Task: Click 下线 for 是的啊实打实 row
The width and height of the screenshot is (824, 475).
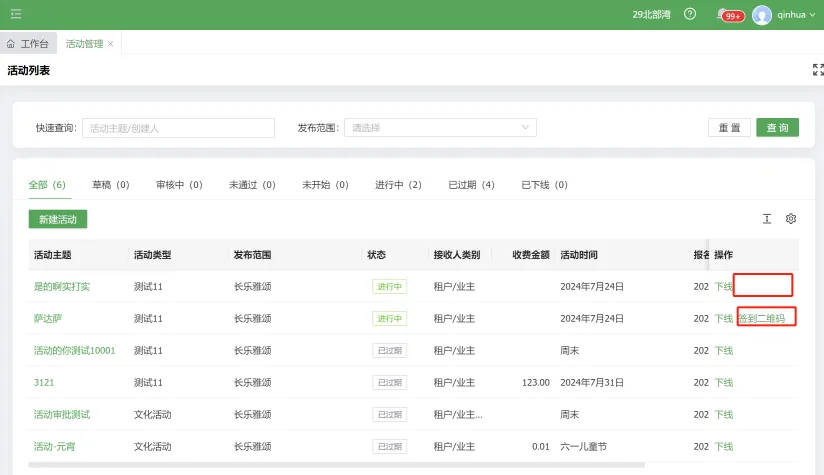Action: click(x=724, y=286)
